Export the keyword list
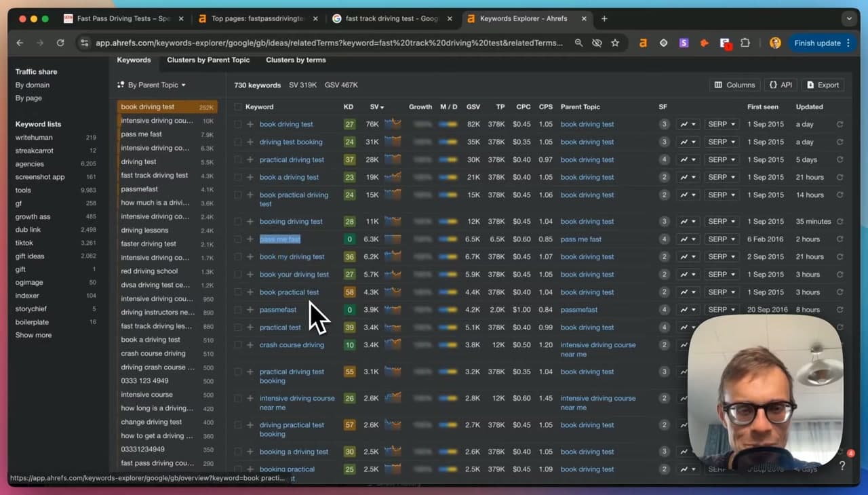Screen dimensions: 868x495 (x=822, y=85)
